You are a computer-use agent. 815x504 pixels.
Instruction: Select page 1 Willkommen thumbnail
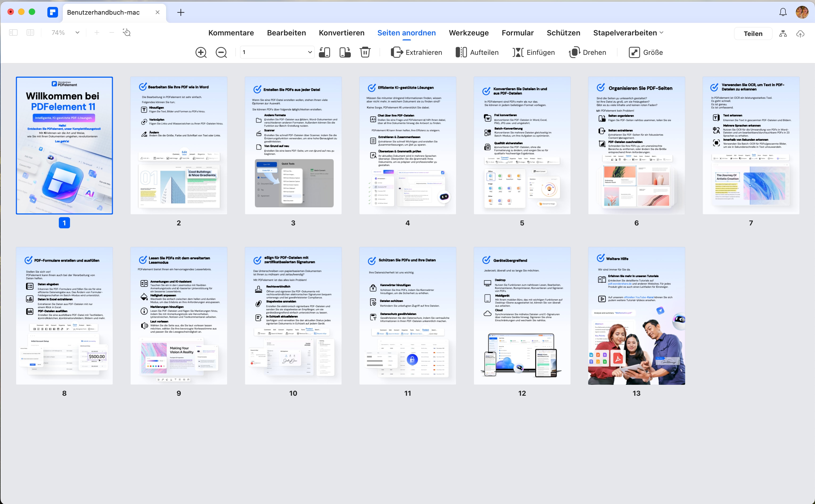coord(64,145)
